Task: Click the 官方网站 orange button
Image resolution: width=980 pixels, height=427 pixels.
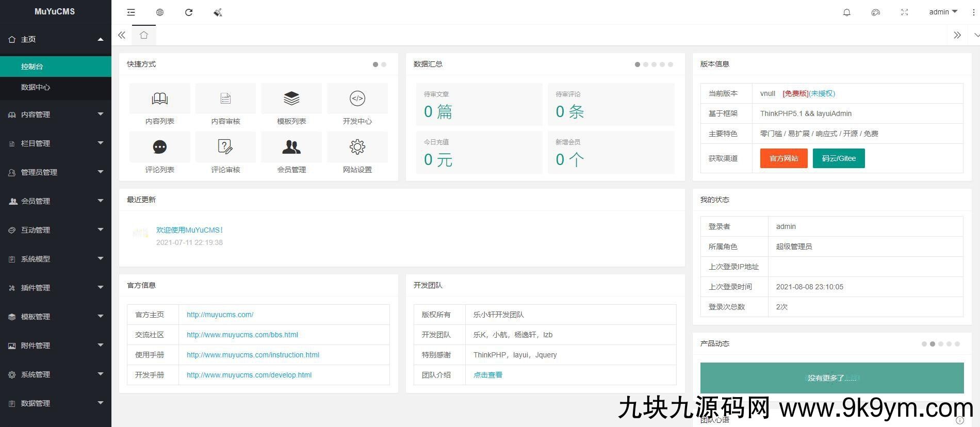Action: click(783, 158)
